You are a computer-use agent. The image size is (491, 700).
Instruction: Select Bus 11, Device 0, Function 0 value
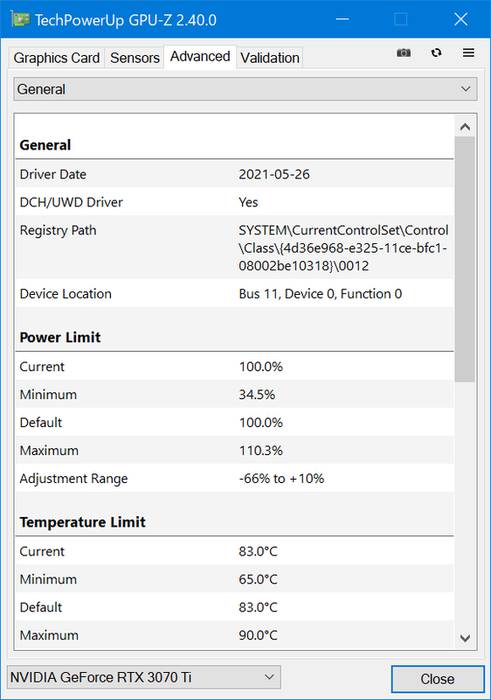point(320,294)
